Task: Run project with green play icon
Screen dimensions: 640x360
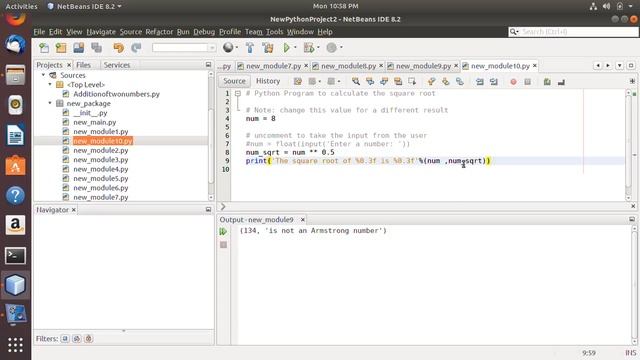Action: 286,48
